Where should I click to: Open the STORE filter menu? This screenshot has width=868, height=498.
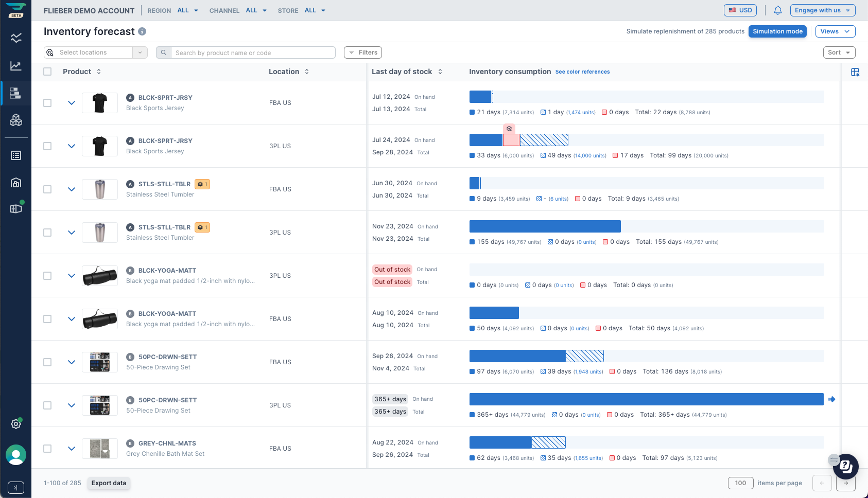[315, 10]
